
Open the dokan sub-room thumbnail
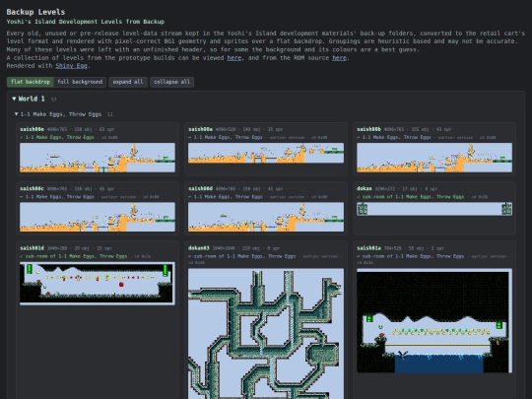pos(434,209)
